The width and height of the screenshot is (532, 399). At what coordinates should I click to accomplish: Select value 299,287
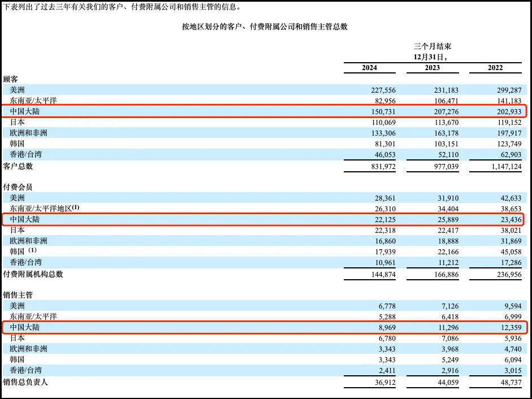509,90
